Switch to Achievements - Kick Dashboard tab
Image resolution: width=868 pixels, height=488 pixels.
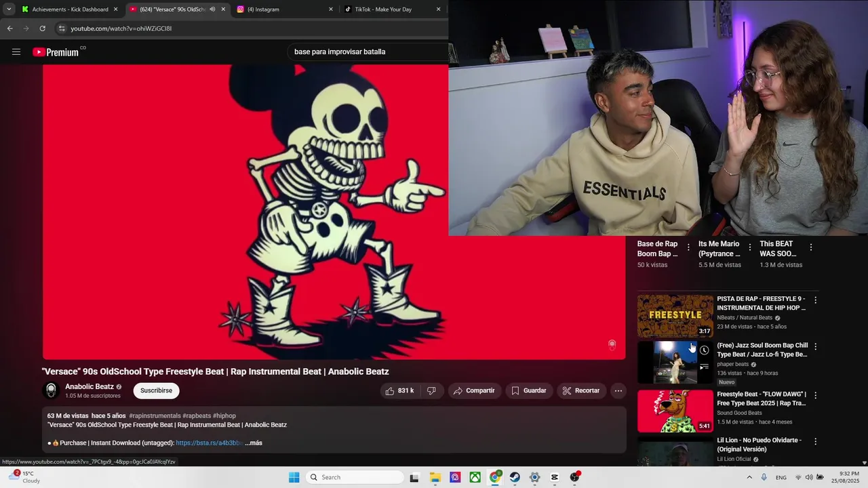[x=71, y=9]
